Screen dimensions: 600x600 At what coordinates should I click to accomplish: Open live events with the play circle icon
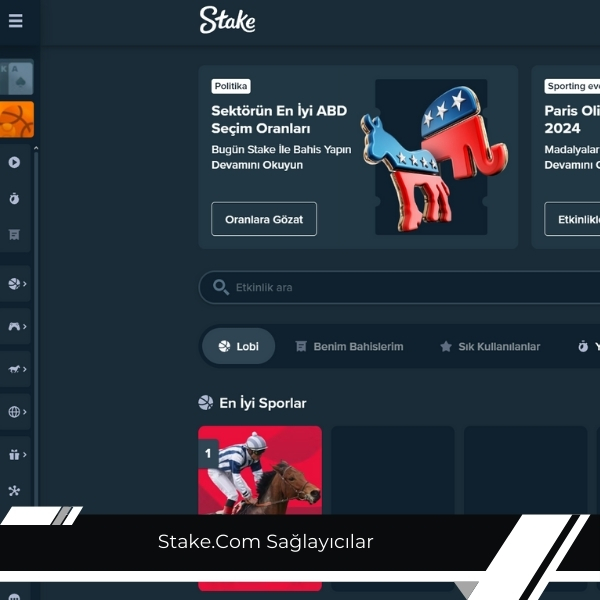(15, 162)
